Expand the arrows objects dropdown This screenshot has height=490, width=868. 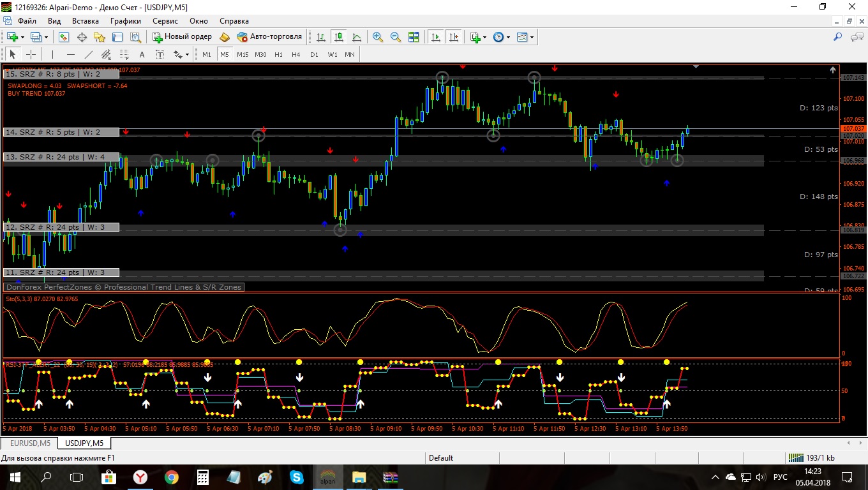coord(187,54)
